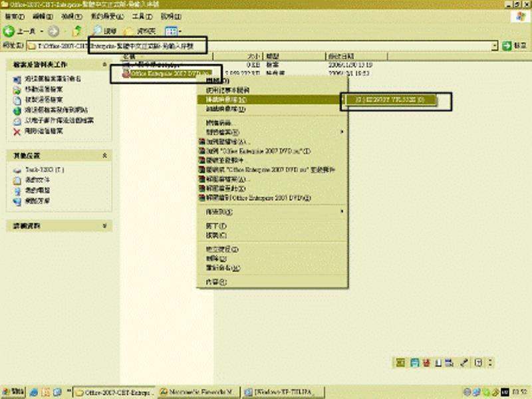Screen dimensions: 532x399
Task: Click the Copy this file task icon
Action: tap(17, 100)
